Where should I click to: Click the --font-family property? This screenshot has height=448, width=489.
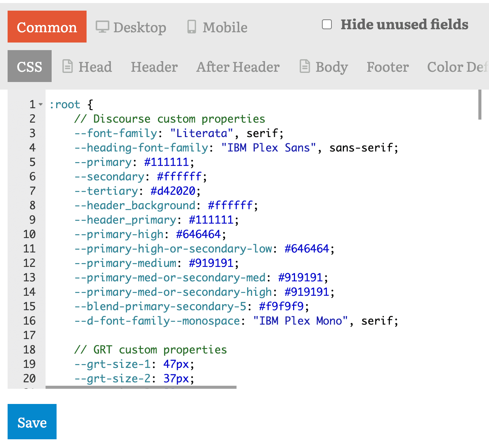click(x=116, y=133)
